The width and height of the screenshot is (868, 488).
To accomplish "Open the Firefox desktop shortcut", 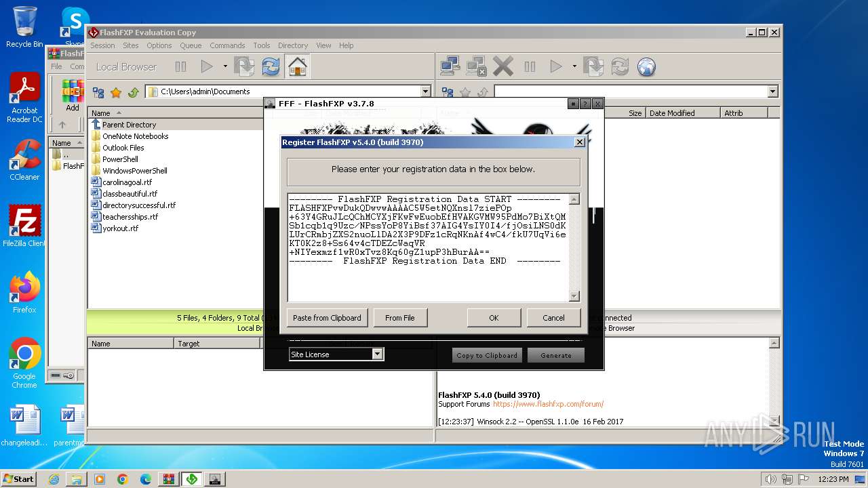I will 24,293.
